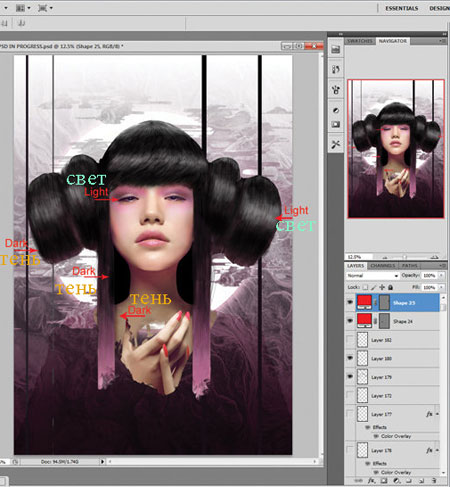Image resolution: width=450 pixels, height=487 pixels.
Task: Switch to the Paths tab
Action: pos(410,266)
